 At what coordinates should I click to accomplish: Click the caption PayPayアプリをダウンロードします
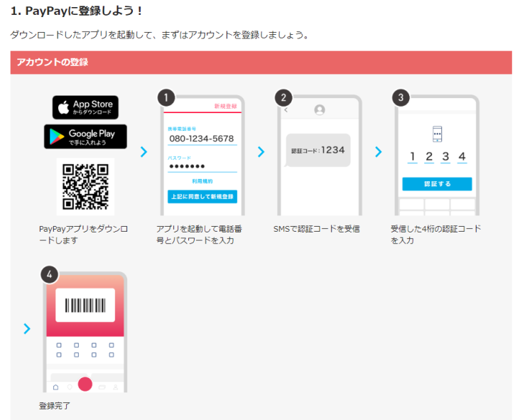tap(83, 235)
